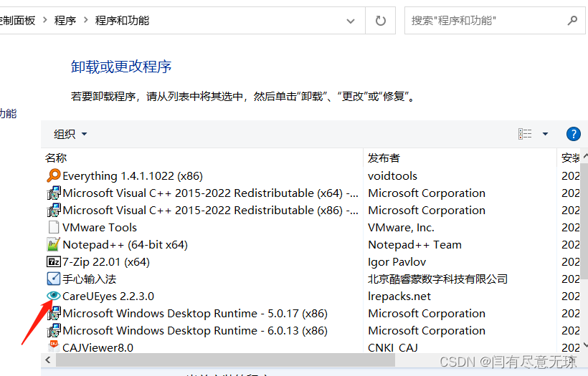Click the VMware Tools blank page icon

(x=54, y=227)
